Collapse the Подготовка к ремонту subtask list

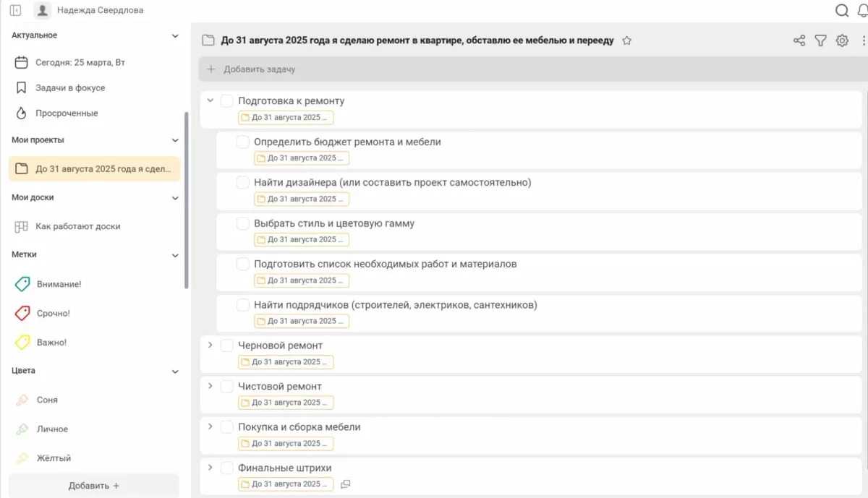point(210,100)
